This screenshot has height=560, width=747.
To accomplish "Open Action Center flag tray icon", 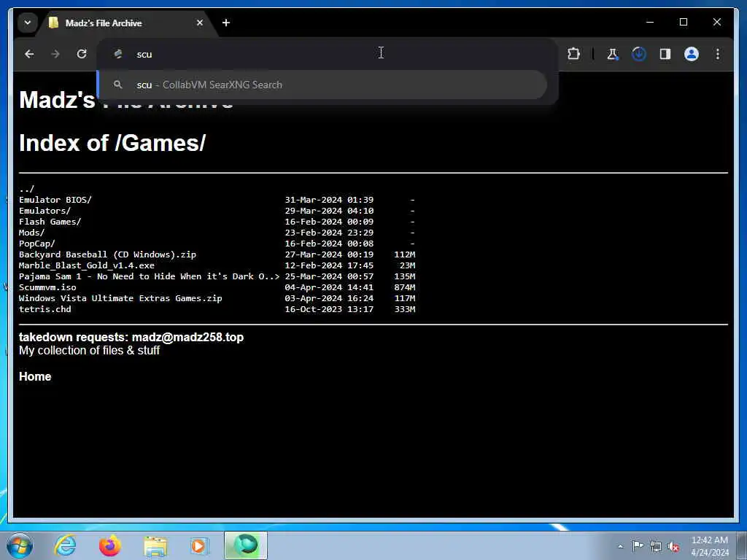I will point(638,545).
